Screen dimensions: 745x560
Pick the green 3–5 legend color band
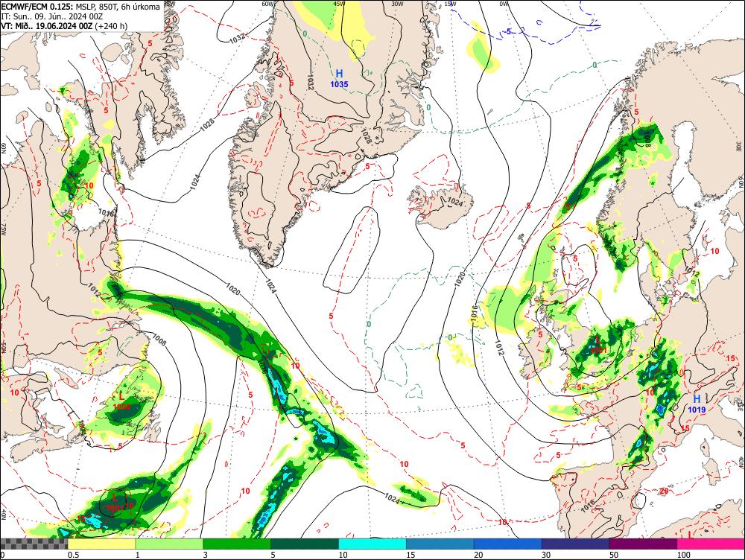(237, 544)
